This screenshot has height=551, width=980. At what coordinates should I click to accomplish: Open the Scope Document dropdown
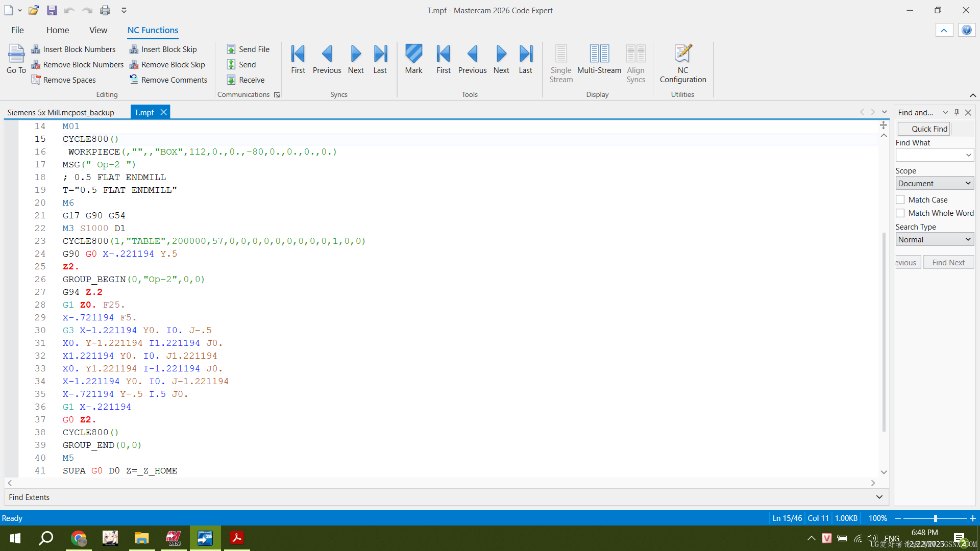[x=935, y=184]
